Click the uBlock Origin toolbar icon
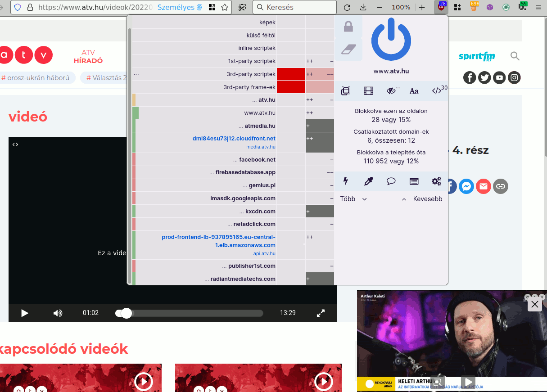The height and width of the screenshot is (392, 547). [442, 7]
